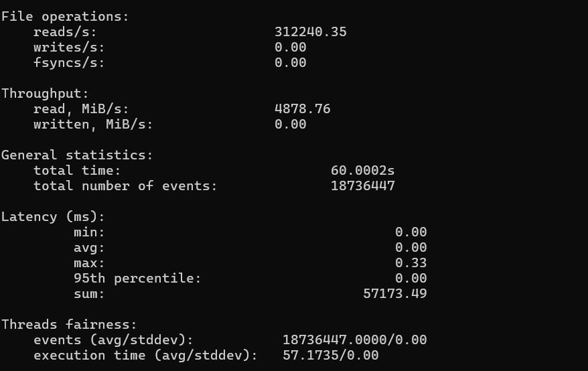Click the total time value 60.0002s
The width and height of the screenshot is (588, 371).
[x=362, y=171]
